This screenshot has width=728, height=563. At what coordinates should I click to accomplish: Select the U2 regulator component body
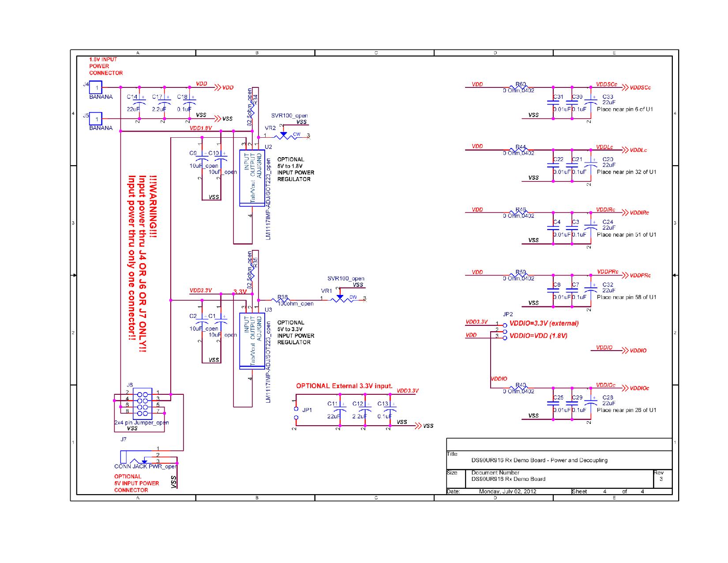pos(252,178)
